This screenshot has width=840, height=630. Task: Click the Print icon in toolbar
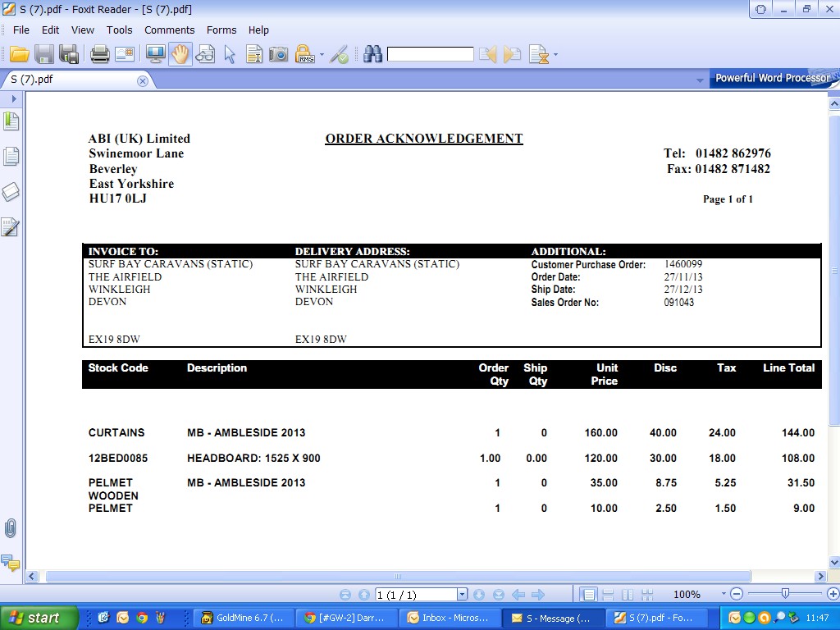pos(100,55)
